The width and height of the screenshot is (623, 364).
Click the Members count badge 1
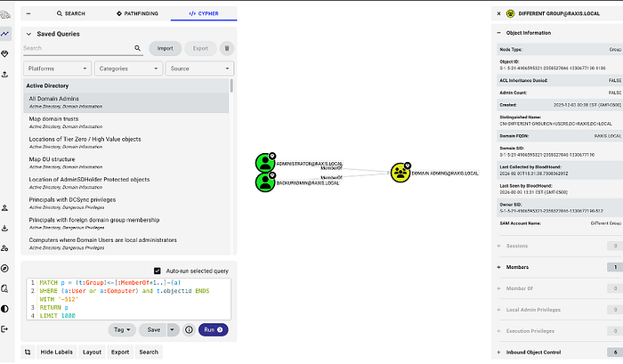[615, 267]
